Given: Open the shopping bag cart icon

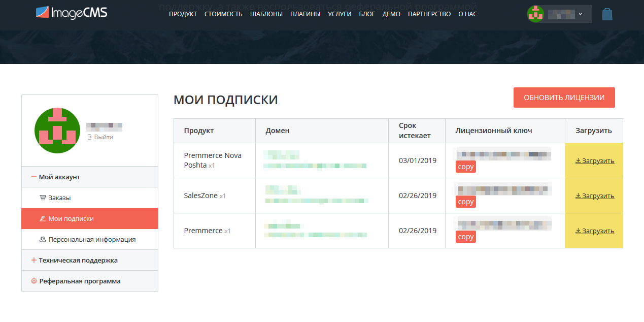Looking at the screenshot, I should tap(607, 14).
